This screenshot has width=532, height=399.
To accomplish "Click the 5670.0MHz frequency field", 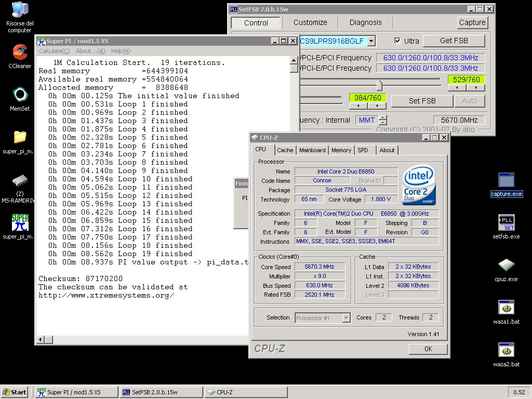I will click(459, 120).
